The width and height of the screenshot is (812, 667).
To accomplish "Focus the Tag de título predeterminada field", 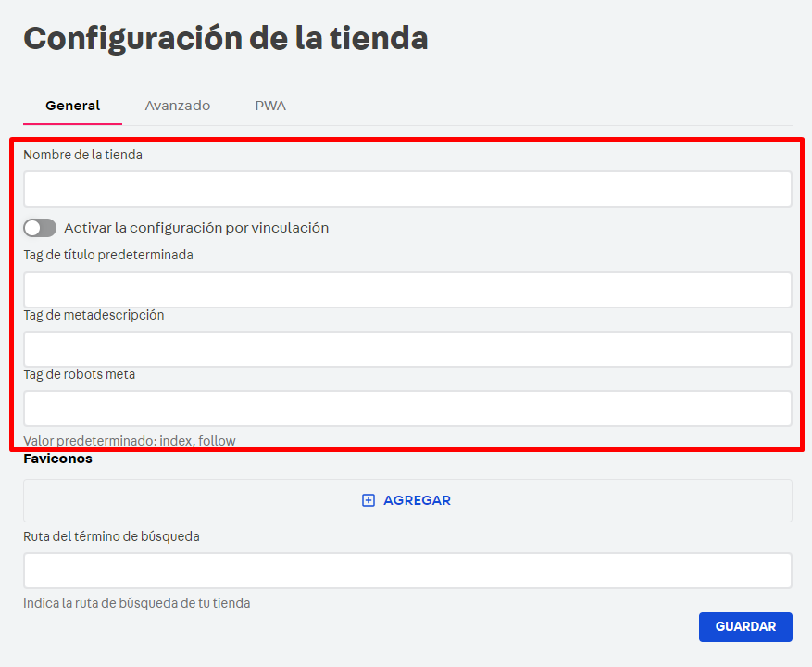I will point(406,289).
